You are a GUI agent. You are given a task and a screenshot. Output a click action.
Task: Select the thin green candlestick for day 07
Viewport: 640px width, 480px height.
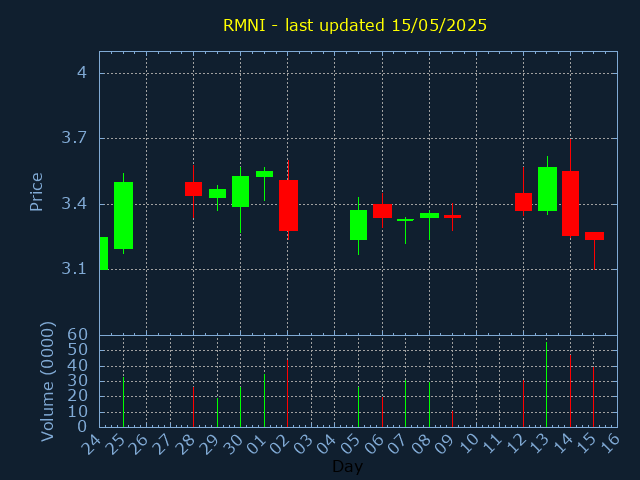405,220
